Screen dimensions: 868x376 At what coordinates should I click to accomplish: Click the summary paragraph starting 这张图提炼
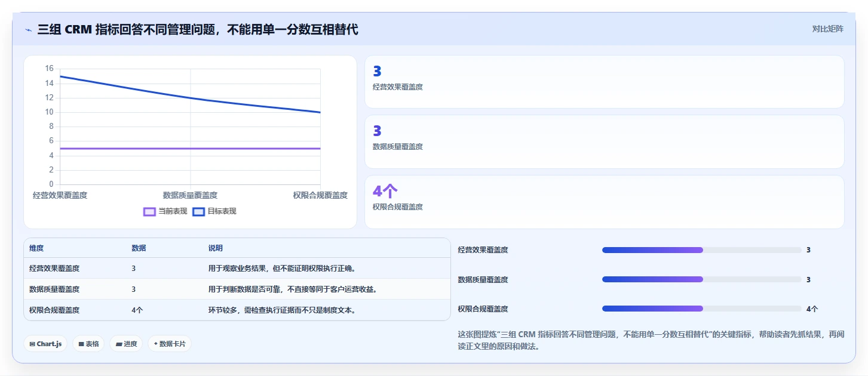tap(651, 340)
